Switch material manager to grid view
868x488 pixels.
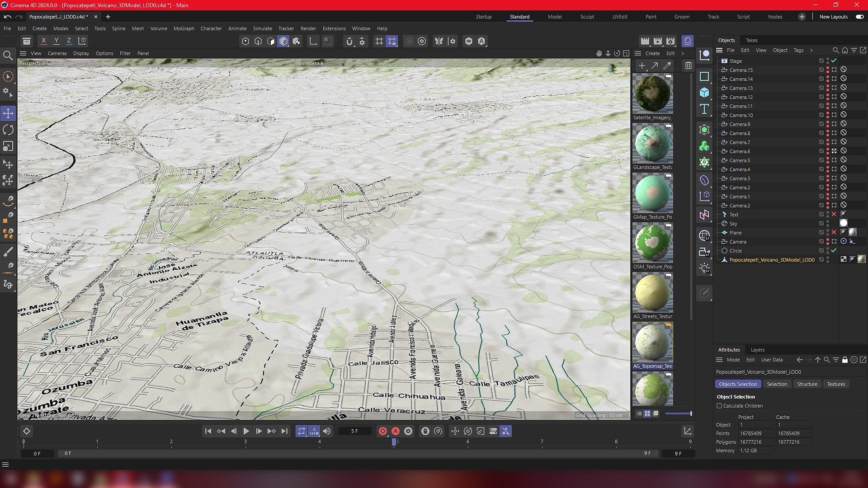[x=647, y=413]
